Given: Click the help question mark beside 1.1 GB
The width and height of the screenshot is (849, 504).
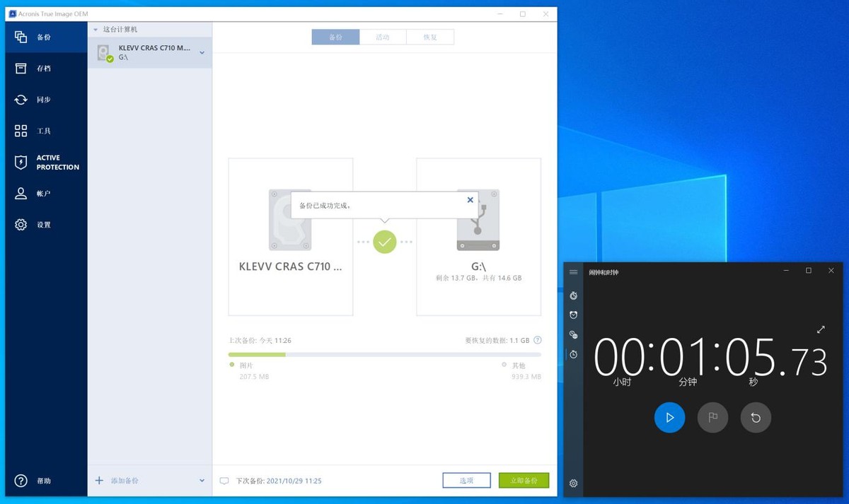Looking at the screenshot, I should pyautogui.click(x=538, y=340).
